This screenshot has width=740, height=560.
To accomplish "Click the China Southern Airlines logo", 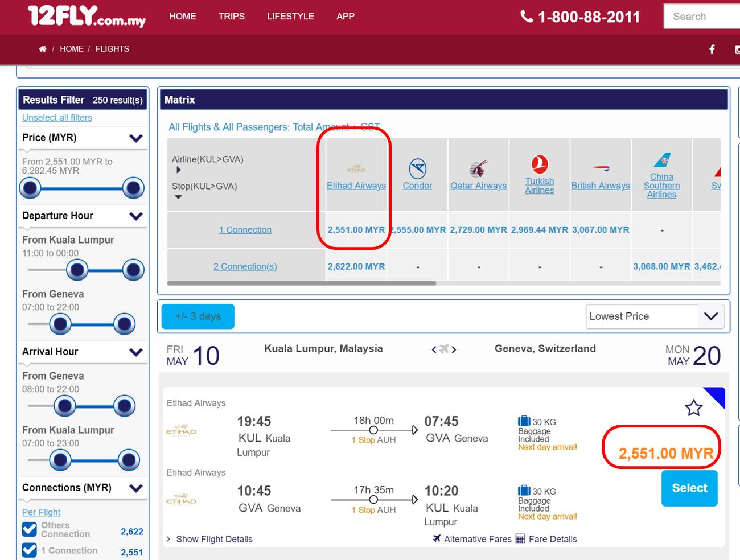I will click(x=662, y=160).
